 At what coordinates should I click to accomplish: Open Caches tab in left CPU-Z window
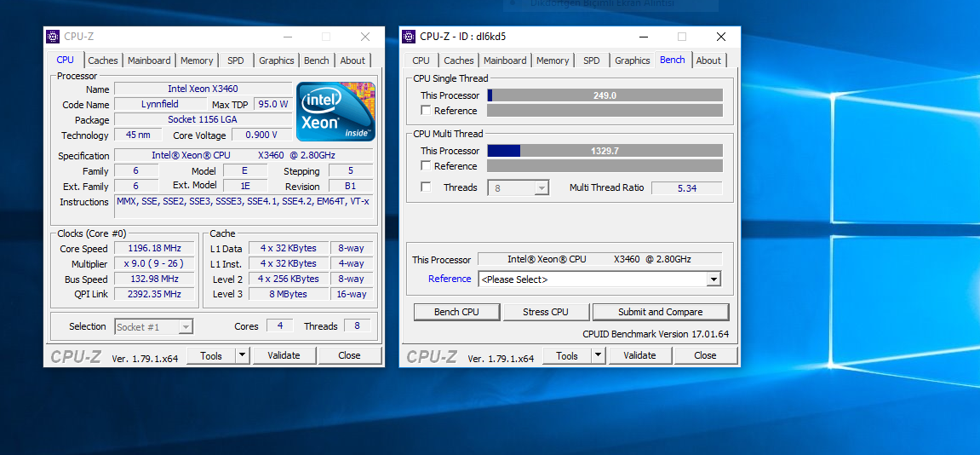click(102, 60)
